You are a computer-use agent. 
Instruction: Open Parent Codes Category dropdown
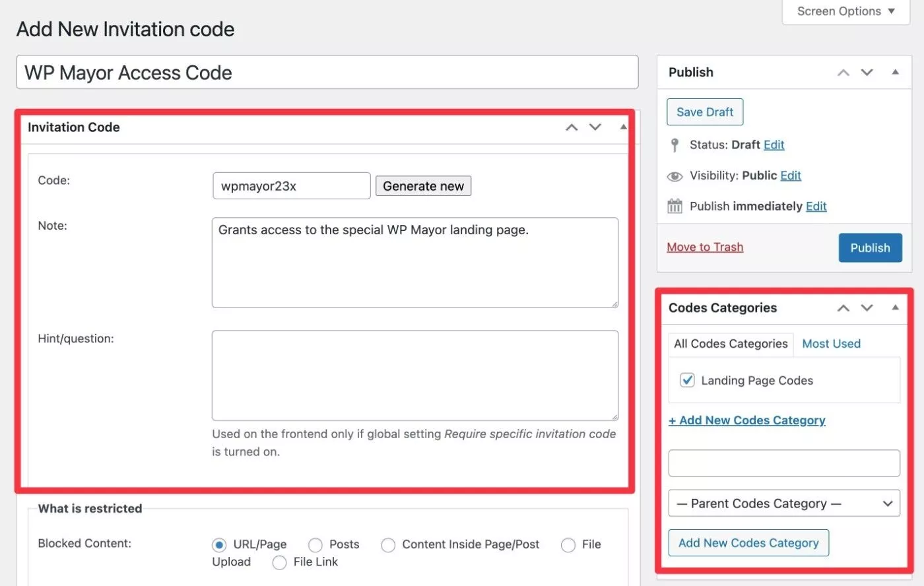(x=784, y=504)
